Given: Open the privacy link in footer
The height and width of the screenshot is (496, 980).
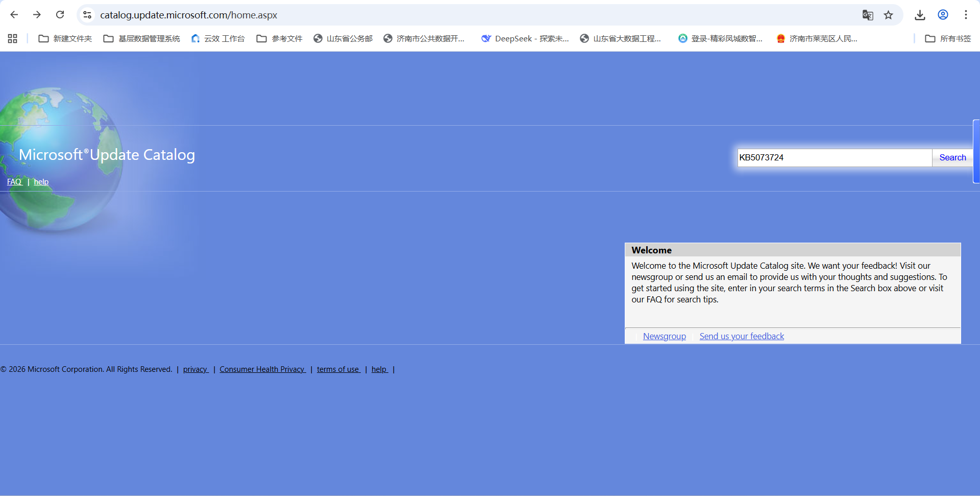Looking at the screenshot, I should pyautogui.click(x=195, y=369).
